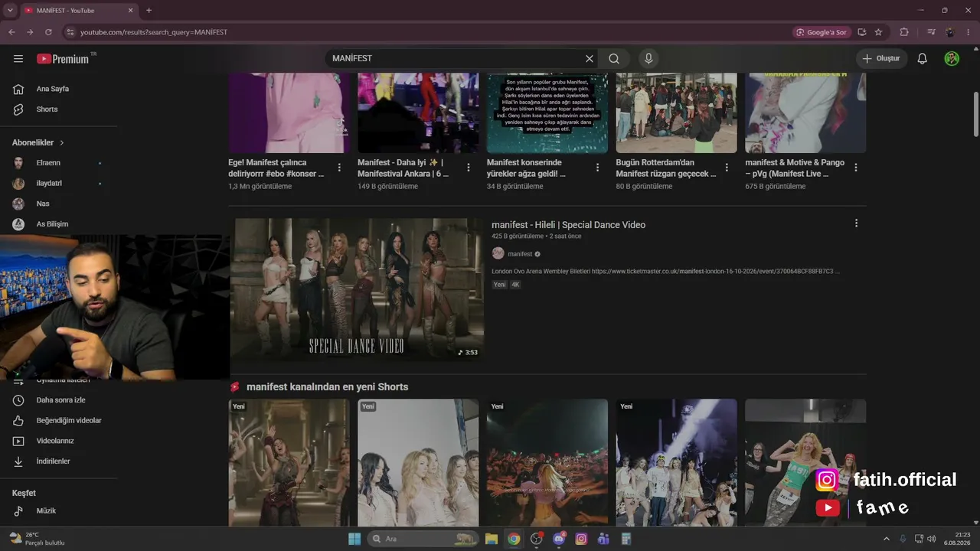
Task: Open Chrome tab search dropdown
Action: (x=10, y=11)
